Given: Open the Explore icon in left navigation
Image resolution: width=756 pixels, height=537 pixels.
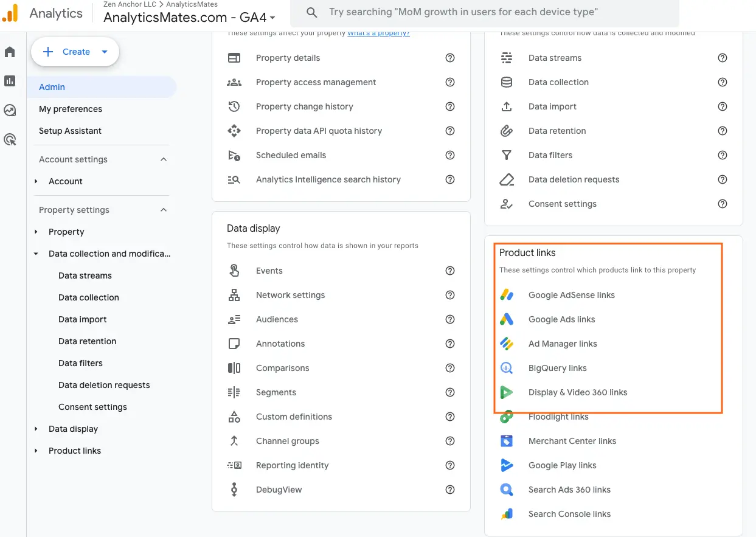Looking at the screenshot, I should point(10,110).
